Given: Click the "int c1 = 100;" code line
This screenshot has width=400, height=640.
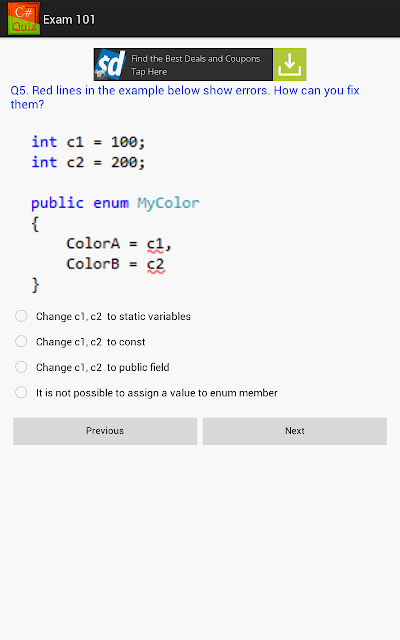Looking at the screenshot, I should pyautogui.click(x=88, y=142).
